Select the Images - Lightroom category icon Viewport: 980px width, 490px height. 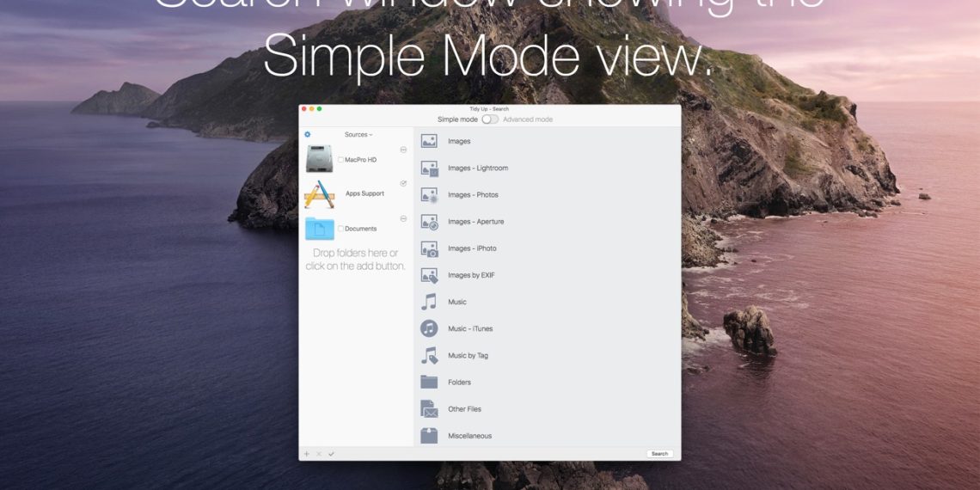point(429,168)
